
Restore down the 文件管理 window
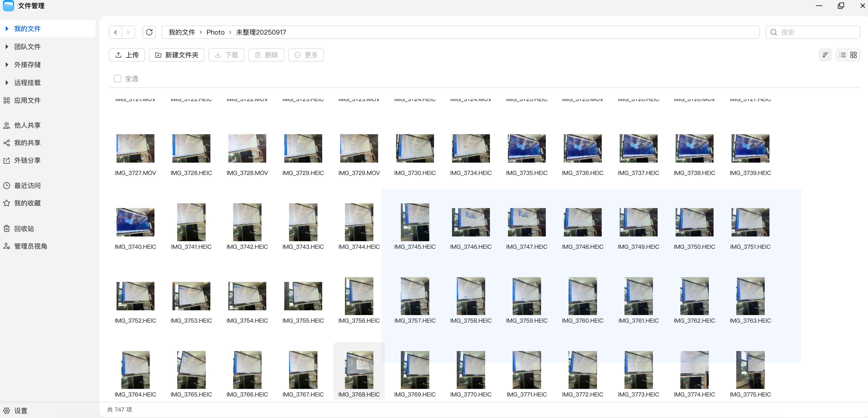pyautogui.click(x=841, y=6)
